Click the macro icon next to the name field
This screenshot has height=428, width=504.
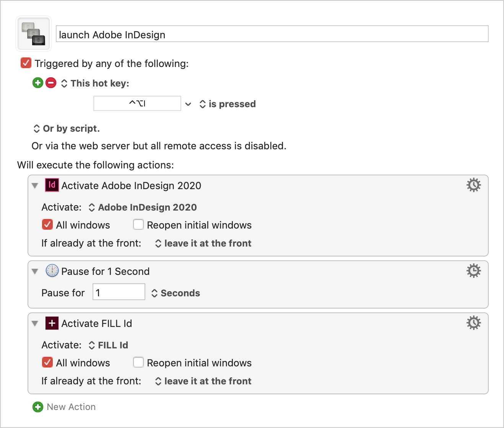(34, 34)
